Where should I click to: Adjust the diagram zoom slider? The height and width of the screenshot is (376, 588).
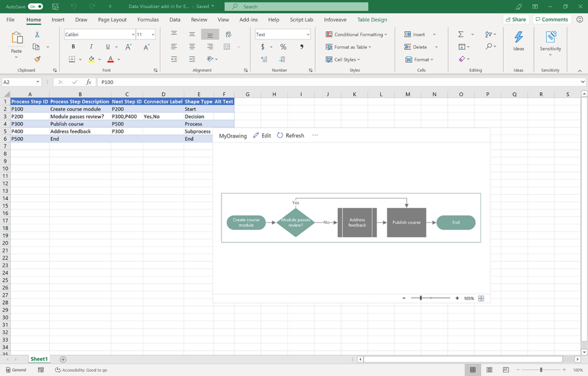(x=421, y=298)
